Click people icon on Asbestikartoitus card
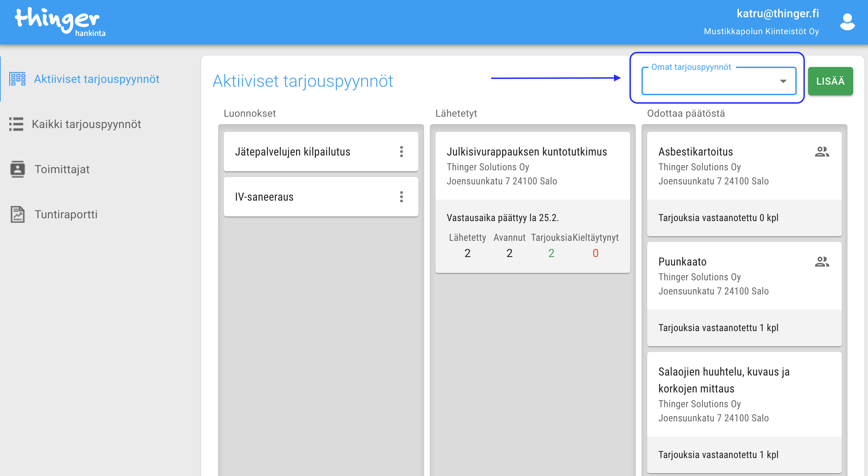Screen dimensions: 868x476 (x=822, y=152)
